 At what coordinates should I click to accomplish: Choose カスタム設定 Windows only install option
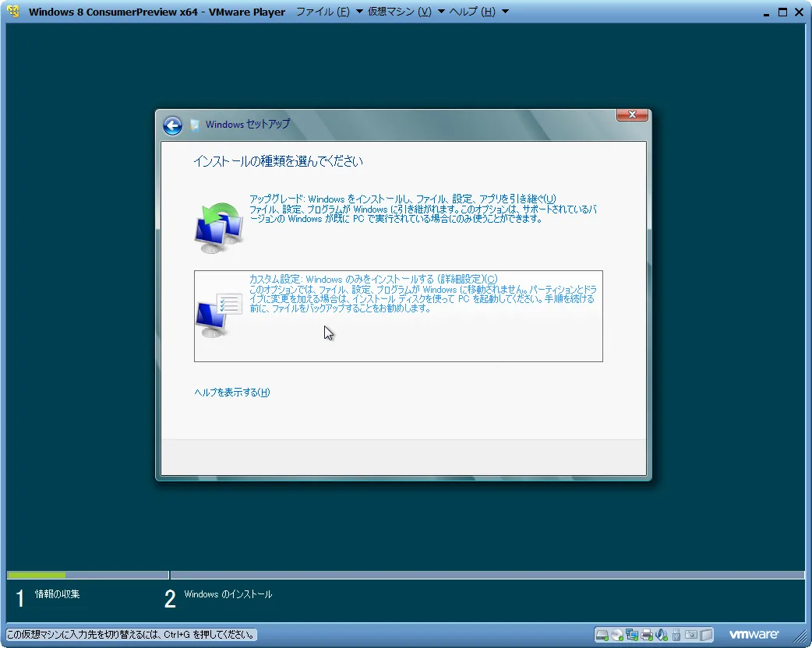click(x=372, y=279)
